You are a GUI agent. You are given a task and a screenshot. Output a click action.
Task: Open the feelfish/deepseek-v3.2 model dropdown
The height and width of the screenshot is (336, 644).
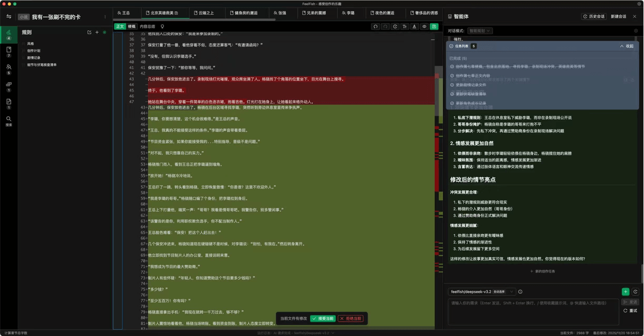pos(482,292)
